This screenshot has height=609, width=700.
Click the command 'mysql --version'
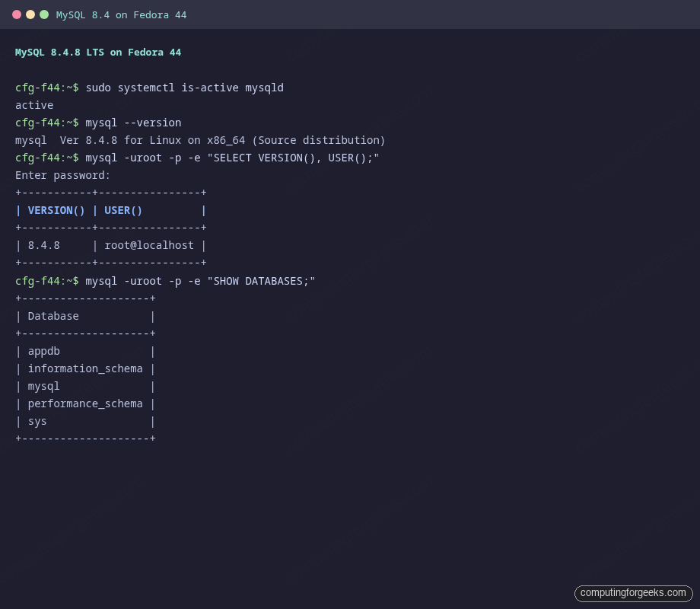133,123
